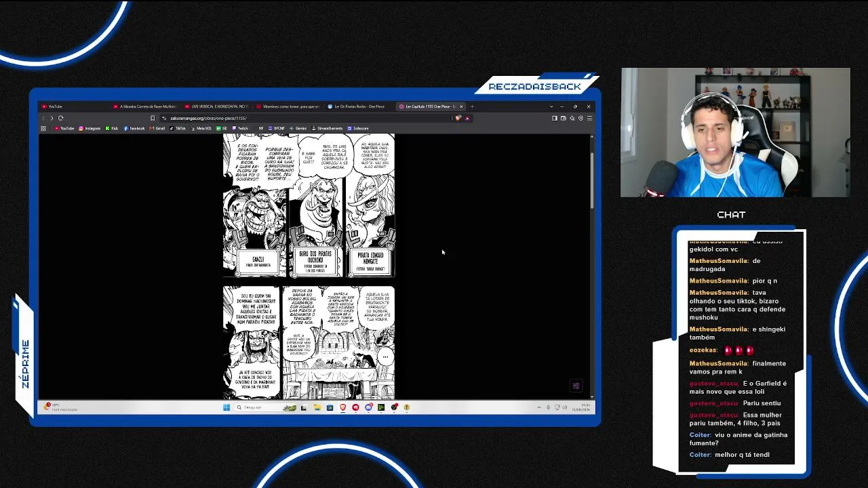The image size is (868, 488).
Task: View the manga page with Ganzui panel
Action: click(x=309, y=205)
